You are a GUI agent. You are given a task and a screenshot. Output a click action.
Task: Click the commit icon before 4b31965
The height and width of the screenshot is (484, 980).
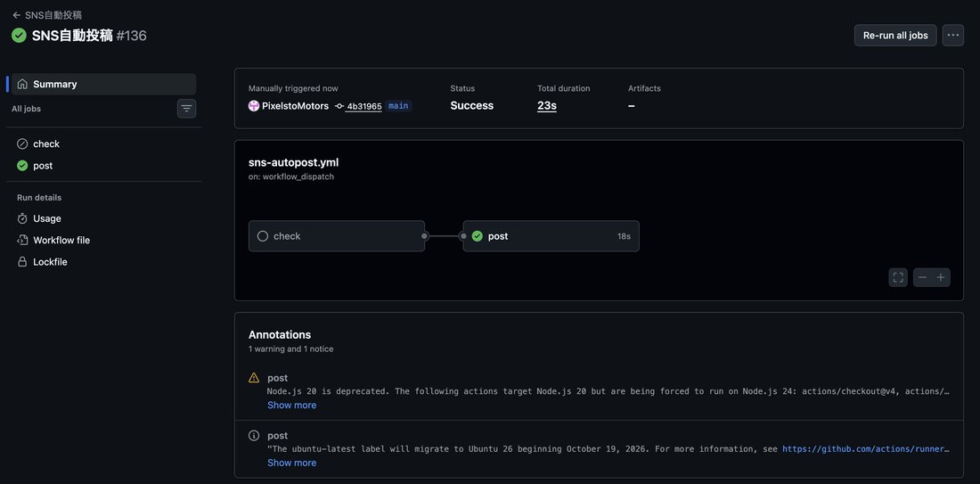pos(339,106)
